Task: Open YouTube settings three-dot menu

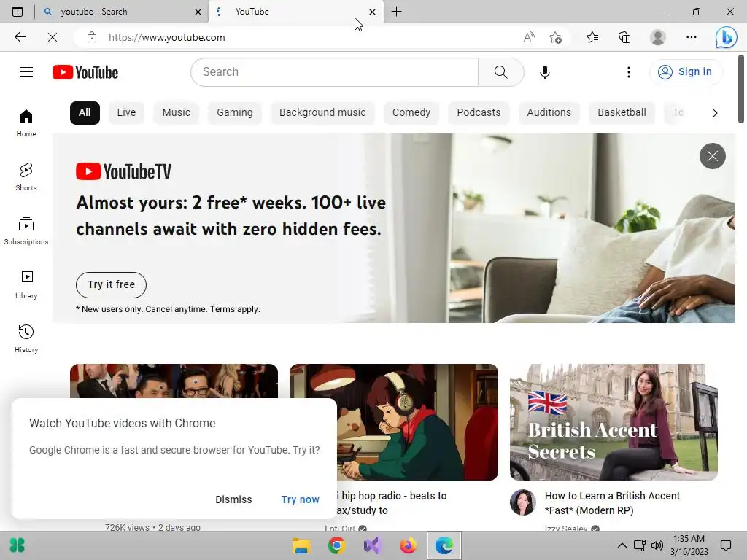Action: tap(628, 72)
